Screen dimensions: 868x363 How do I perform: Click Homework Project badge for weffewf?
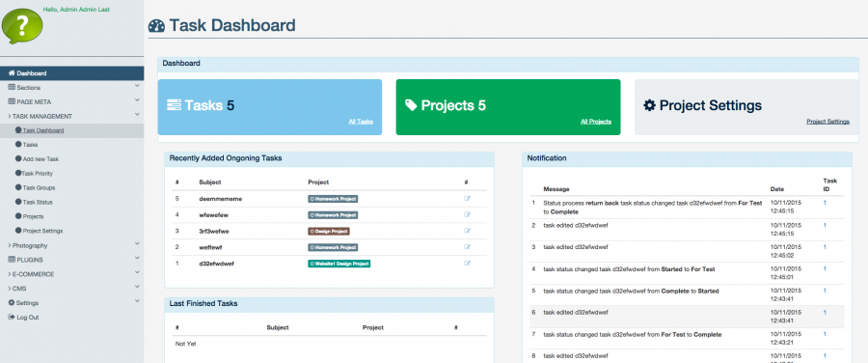tap(333, 247)
